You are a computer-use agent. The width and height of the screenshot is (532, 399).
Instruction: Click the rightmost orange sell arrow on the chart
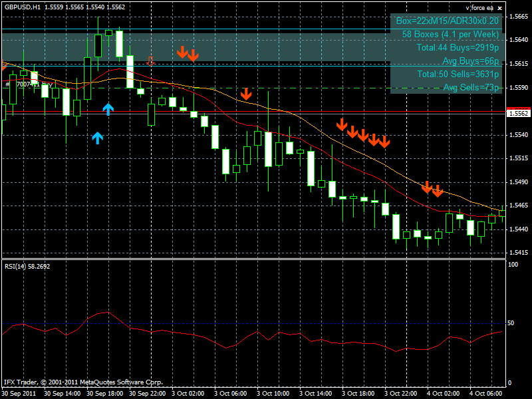[438, 192]
